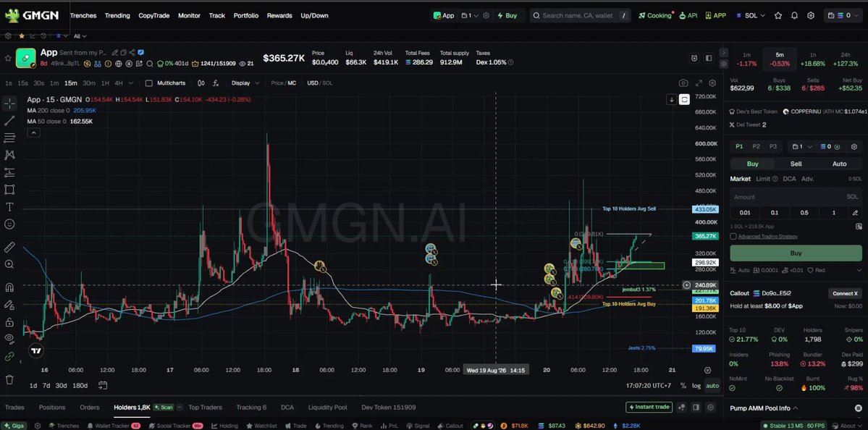The height and width of the screenshot is (430, 868).
Task: Switch chart between Price and MC
Action: (x=284, y=83)
